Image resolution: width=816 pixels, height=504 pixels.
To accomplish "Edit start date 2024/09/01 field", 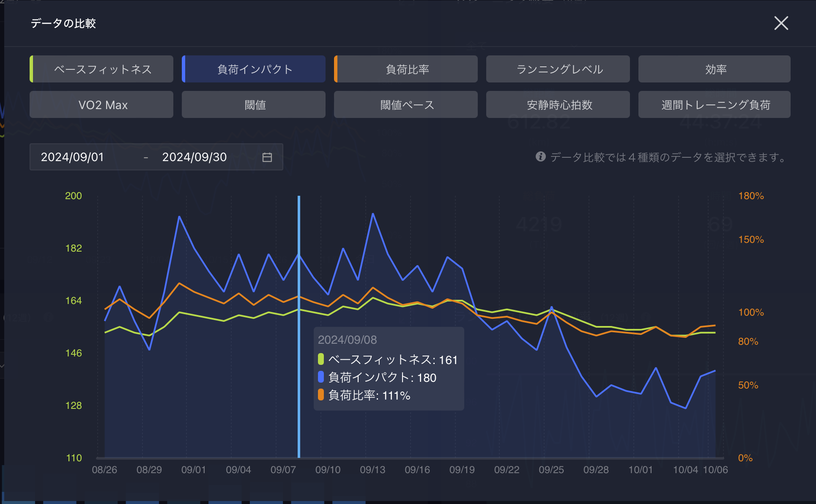I will 72,157.
